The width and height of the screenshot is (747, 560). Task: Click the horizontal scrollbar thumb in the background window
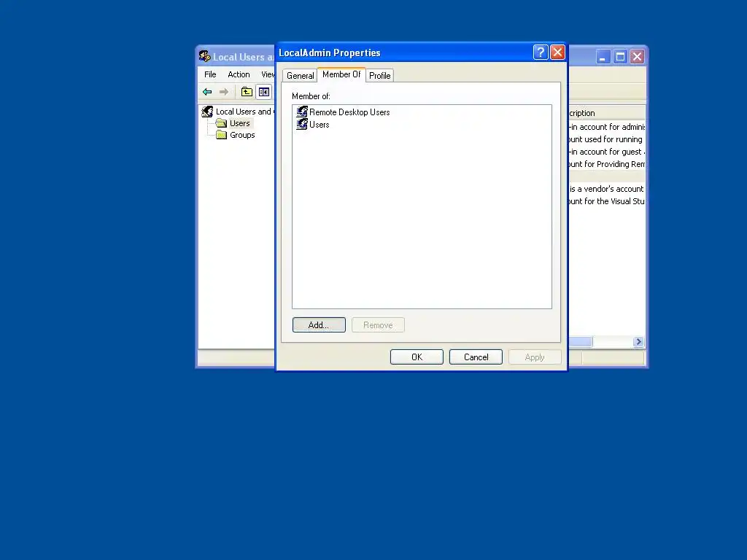click(580, 342)
